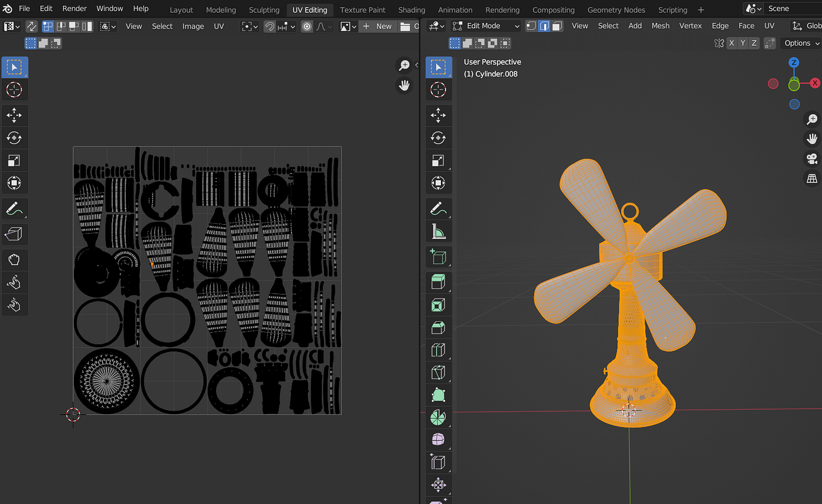Click the Cylinder.008 object label
Viewport: 822px width, 504px height.
coord(491,74)
